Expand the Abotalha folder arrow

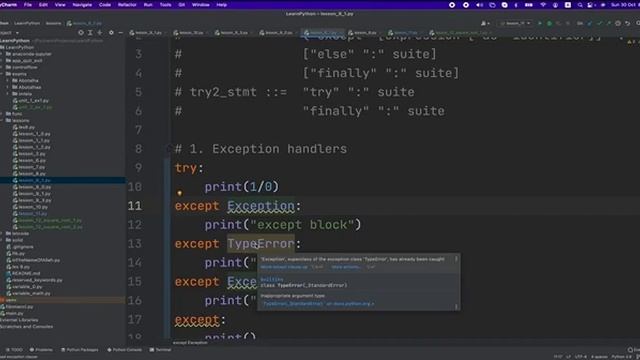tap(7, 80)
